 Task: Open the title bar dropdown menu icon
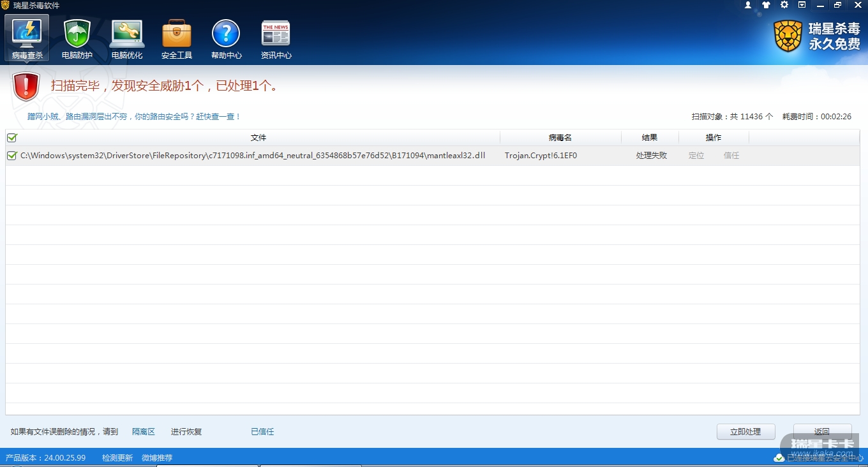coord(802,5)
